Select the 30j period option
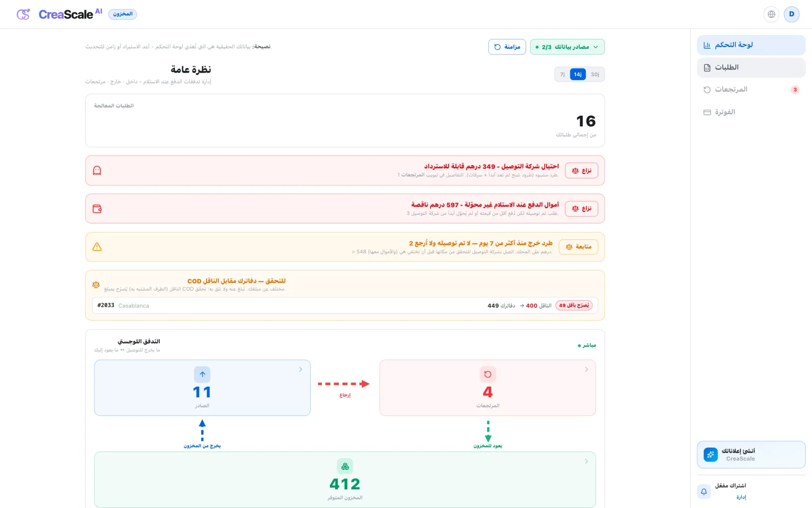 coord(595,75)
